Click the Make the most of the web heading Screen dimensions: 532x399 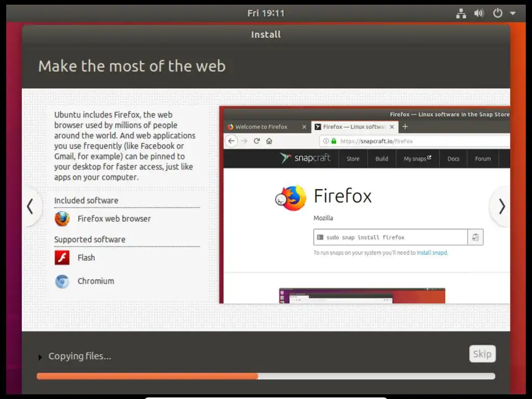pyautogui.click(x=131, y=66)
